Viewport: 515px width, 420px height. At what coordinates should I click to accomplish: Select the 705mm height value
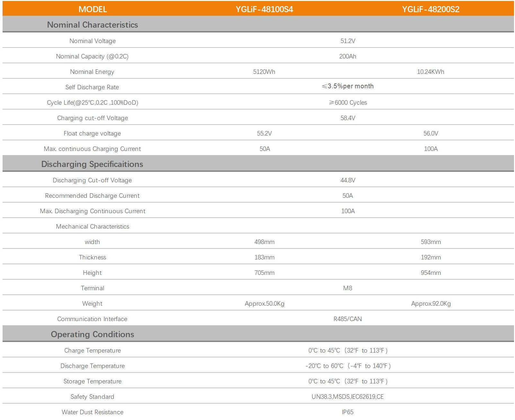pos(264,273)
